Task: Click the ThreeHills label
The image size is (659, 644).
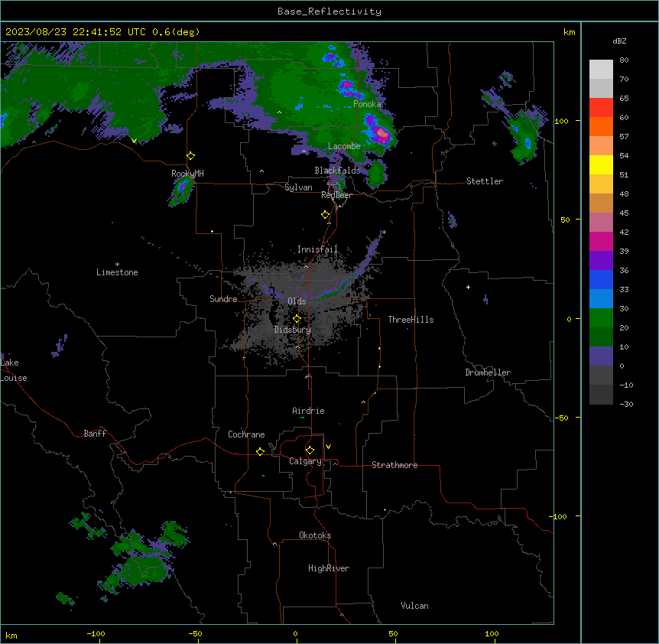Action: click(x=411, y=320)
